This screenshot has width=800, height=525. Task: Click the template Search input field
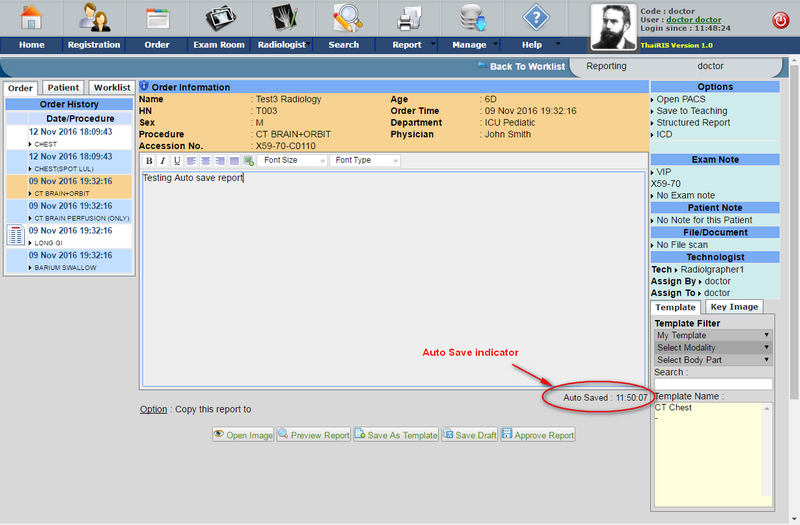tap(712, 384)
